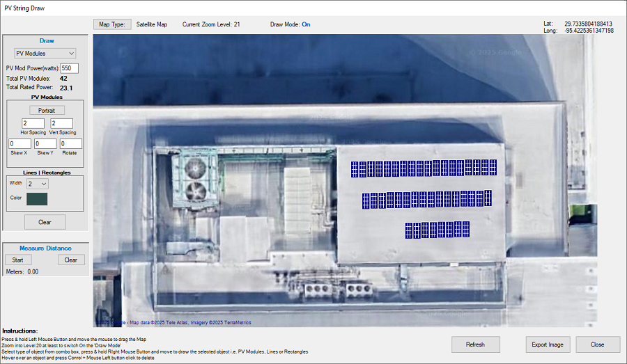Click the Meters: 0.00 readout
Image resolution: width=627 pixels, height=364 pixels.
(22, 271)
